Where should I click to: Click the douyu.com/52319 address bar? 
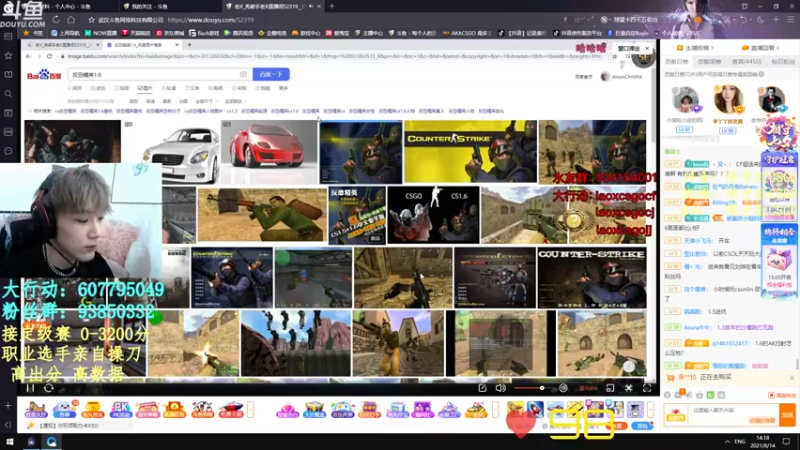[x=210, y=20]
